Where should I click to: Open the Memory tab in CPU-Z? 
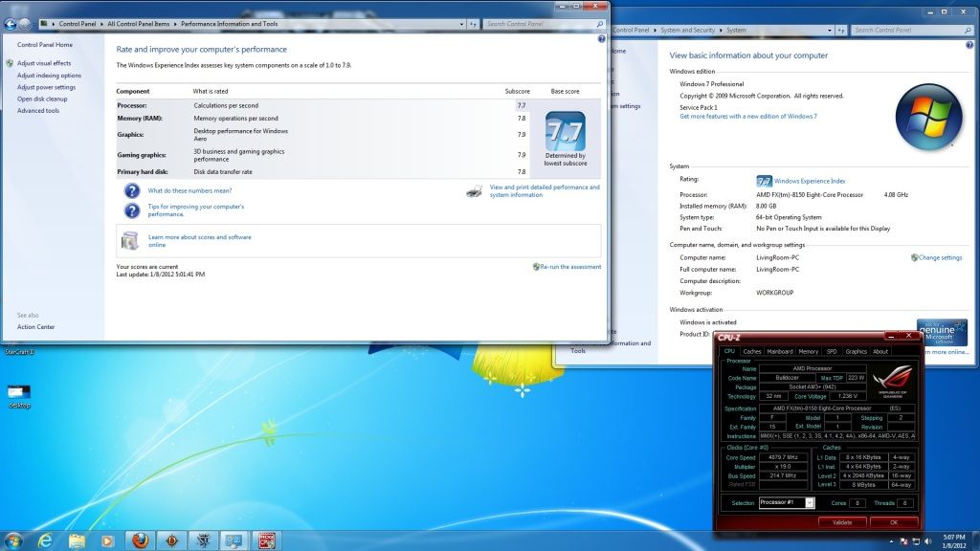[808, 352]
